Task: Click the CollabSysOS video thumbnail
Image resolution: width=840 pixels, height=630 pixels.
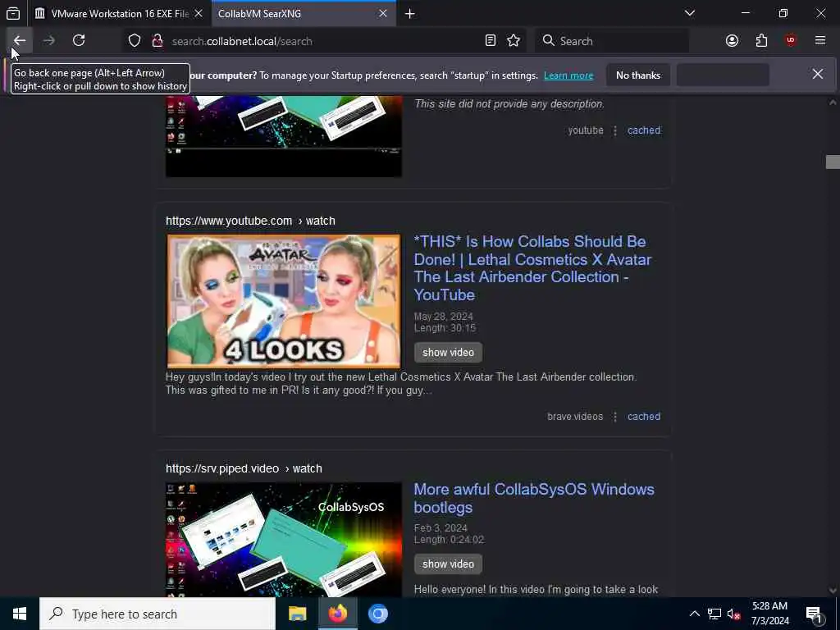Action: [x=283, y=540]
